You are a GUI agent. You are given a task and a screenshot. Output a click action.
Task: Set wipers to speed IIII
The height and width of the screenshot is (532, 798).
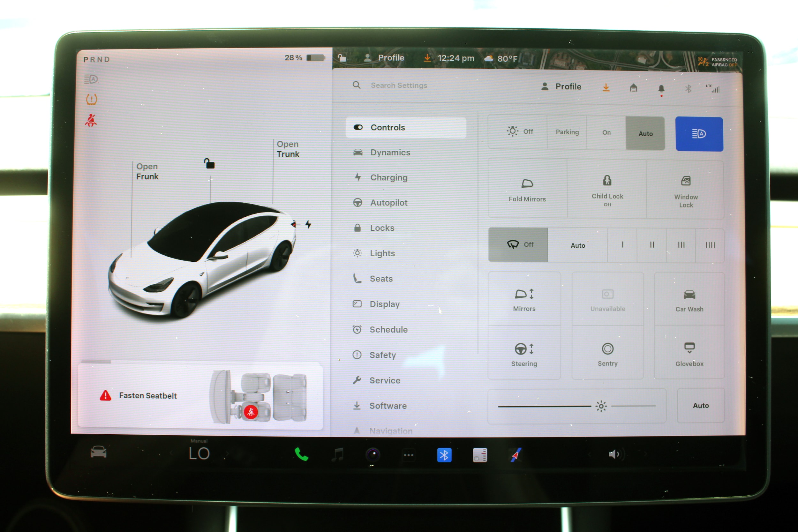710,245
